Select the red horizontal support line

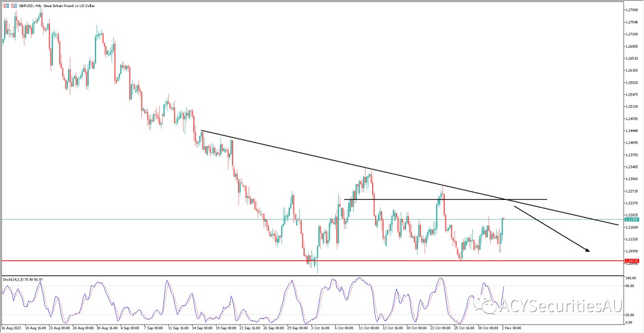click(x=311, y=261)
